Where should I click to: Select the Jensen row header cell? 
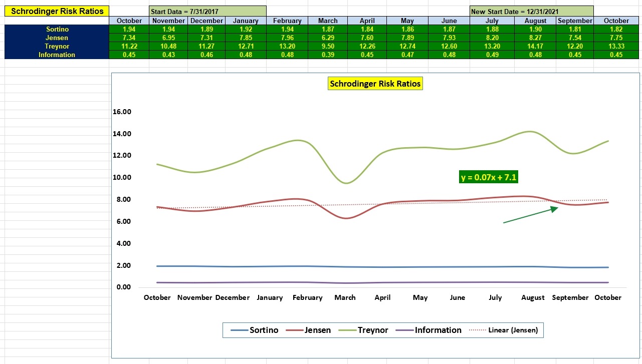(x=57, y=38)
